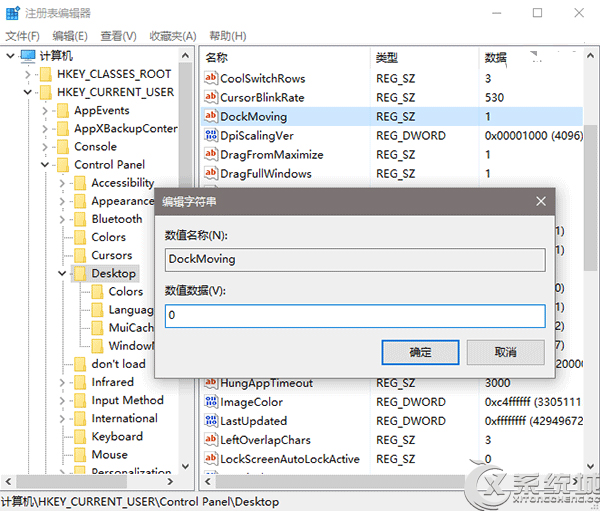Click the Mouse folder icon
The image size is (600, 511).
80,455
